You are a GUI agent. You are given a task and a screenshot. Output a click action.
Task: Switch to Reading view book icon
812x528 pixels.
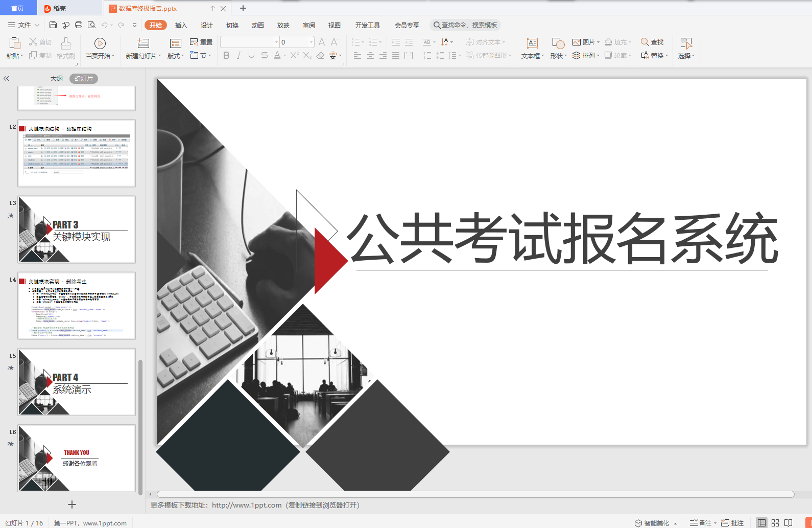(x=789, y=522)
